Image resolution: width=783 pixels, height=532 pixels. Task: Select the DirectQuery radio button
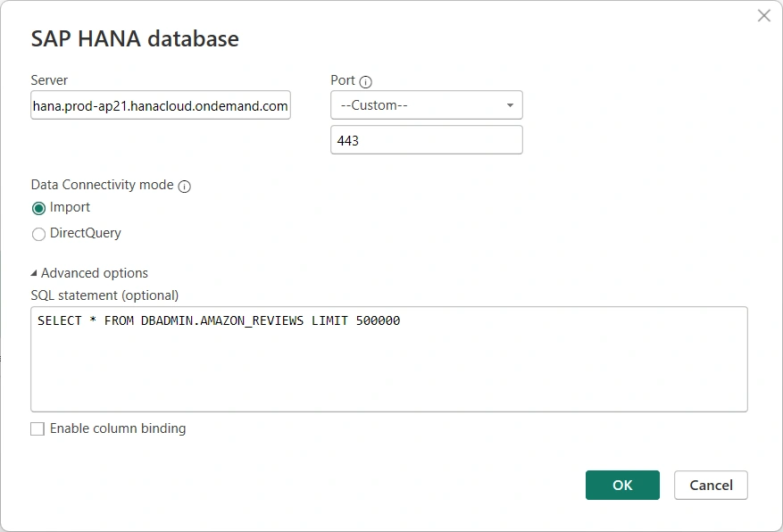pos(38,234)
